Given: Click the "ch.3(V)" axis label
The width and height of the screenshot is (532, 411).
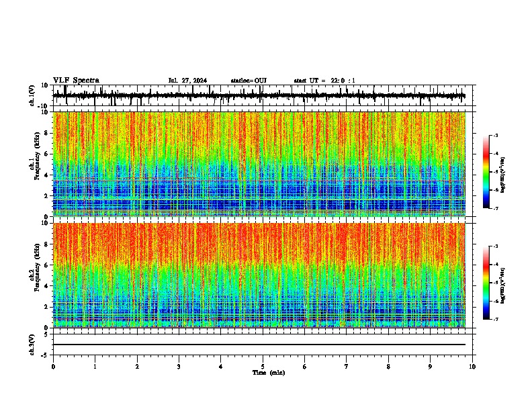Looking at the screenshot, I should 32,345.
